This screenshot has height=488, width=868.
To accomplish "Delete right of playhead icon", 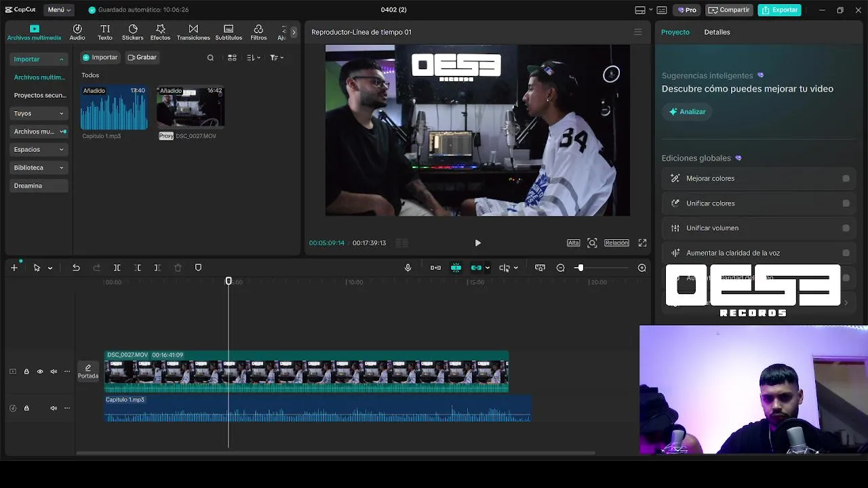I will (157, 268).
